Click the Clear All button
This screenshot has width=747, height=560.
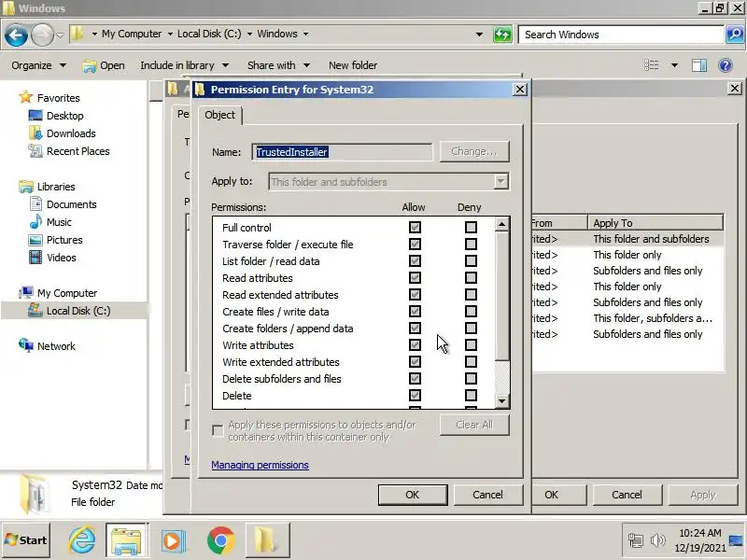tap(474, 425)
